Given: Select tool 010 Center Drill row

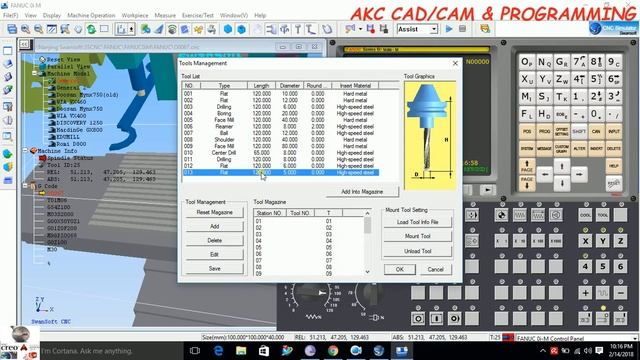Looking at the screenshot, I should coord(281,153).
